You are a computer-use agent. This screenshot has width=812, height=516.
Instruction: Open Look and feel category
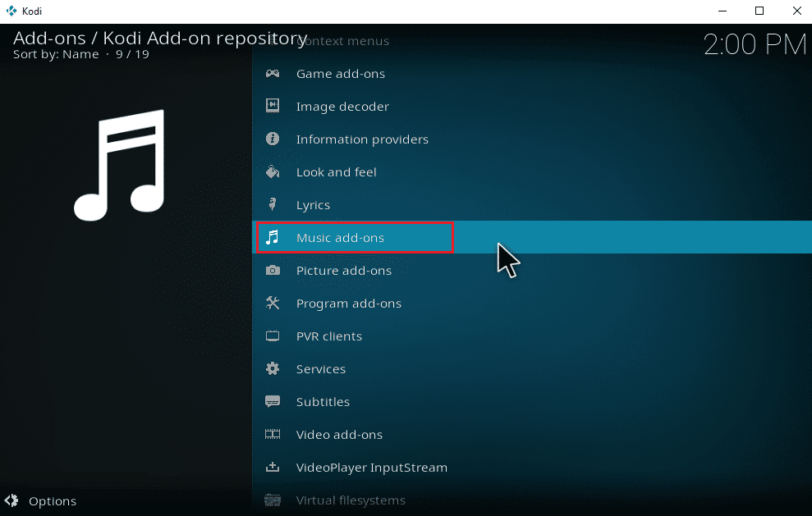532,171
